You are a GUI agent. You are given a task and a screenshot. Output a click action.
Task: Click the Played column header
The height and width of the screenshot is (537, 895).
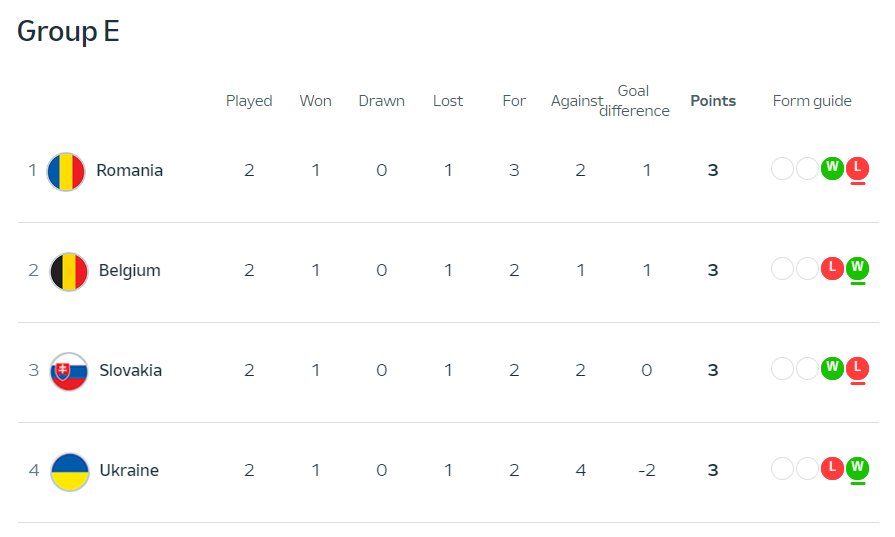point(249,101)
